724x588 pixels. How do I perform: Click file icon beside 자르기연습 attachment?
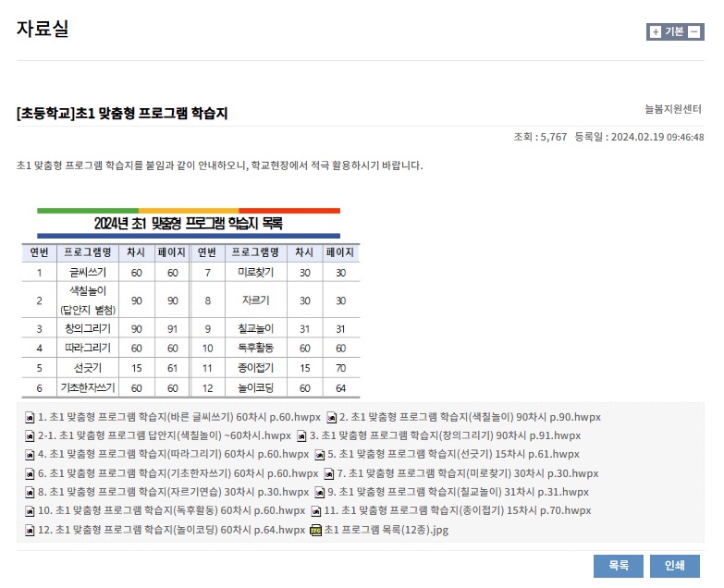[30, 493]
